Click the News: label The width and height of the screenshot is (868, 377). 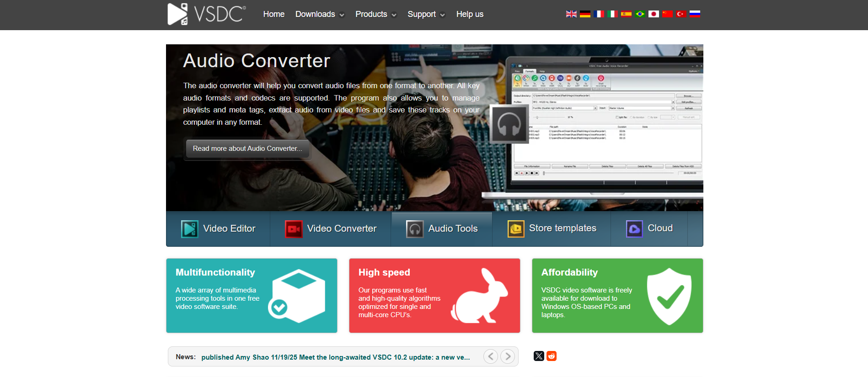click(186, 357)
